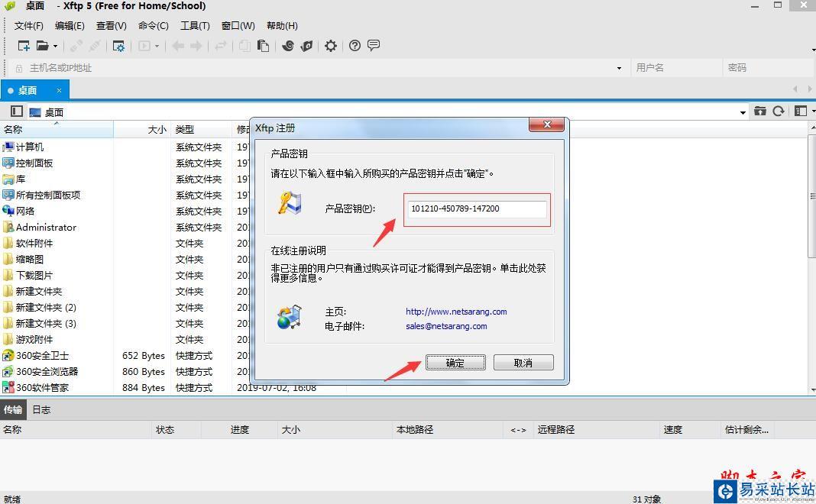Image resolution: width=816 pixels, height=504 pixels.
Task: Open the 工具(T) menu
Action: [195, 25]
